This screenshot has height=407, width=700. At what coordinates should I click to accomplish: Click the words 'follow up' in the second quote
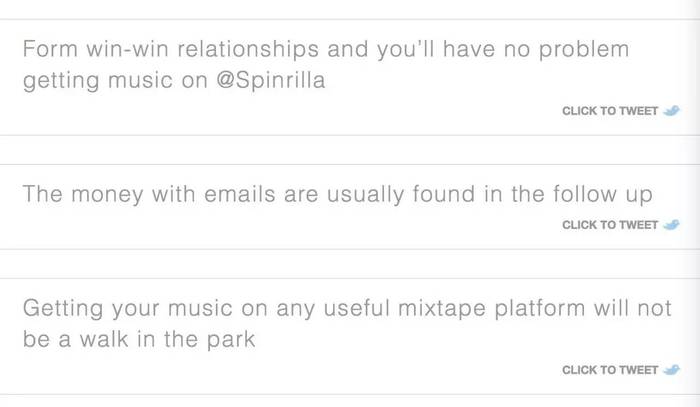click(603, 195)
